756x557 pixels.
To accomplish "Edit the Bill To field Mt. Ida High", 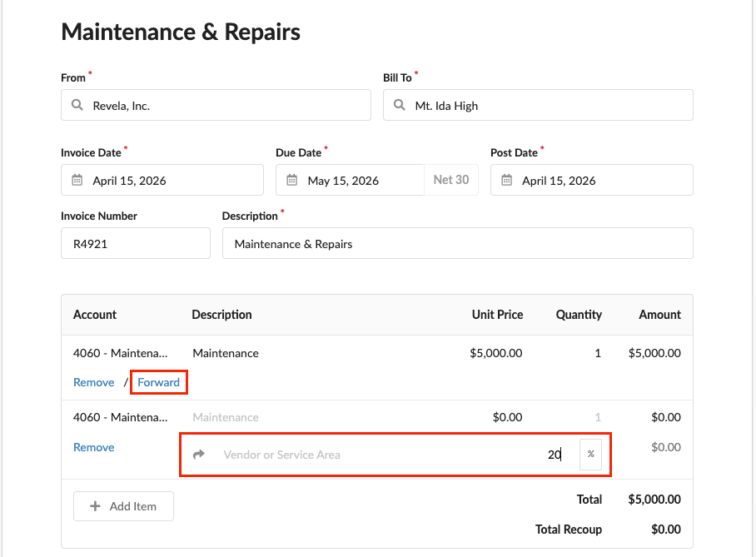I will (x=538, y=105).
